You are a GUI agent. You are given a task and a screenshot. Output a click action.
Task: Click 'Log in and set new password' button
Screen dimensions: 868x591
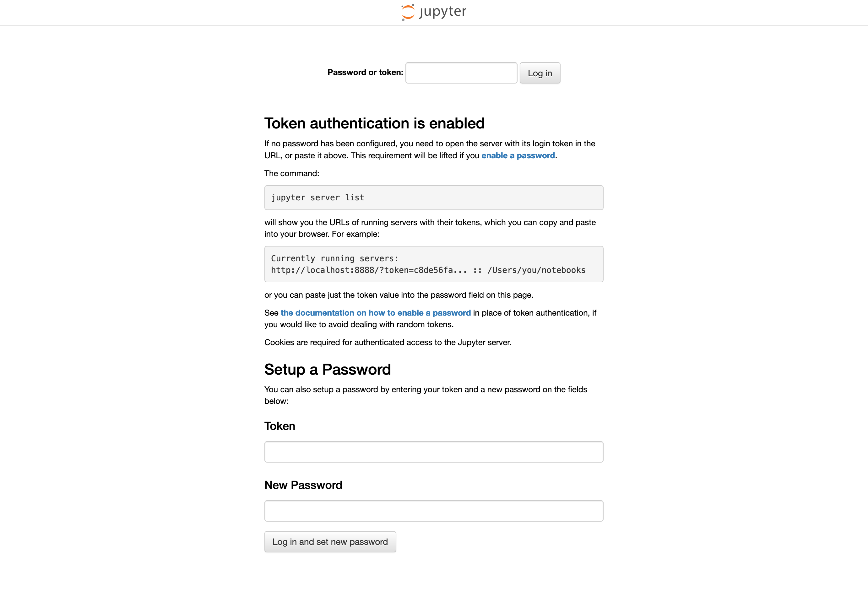(330, 542)
